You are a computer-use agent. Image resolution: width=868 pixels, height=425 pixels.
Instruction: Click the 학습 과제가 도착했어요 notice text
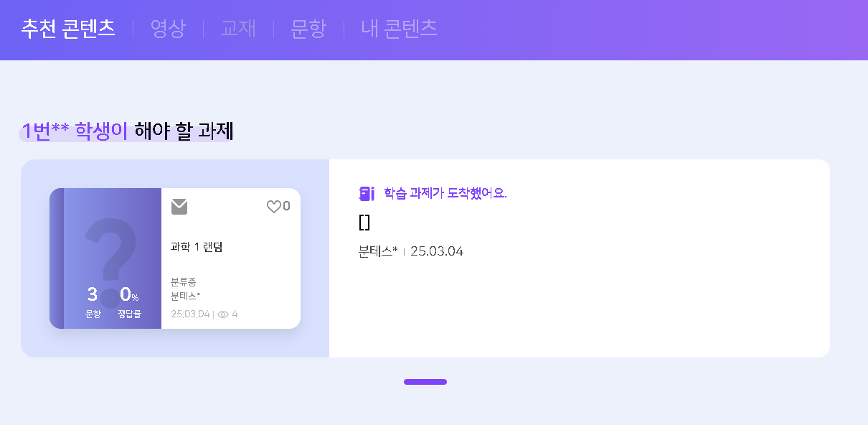(x=445, y=193)
